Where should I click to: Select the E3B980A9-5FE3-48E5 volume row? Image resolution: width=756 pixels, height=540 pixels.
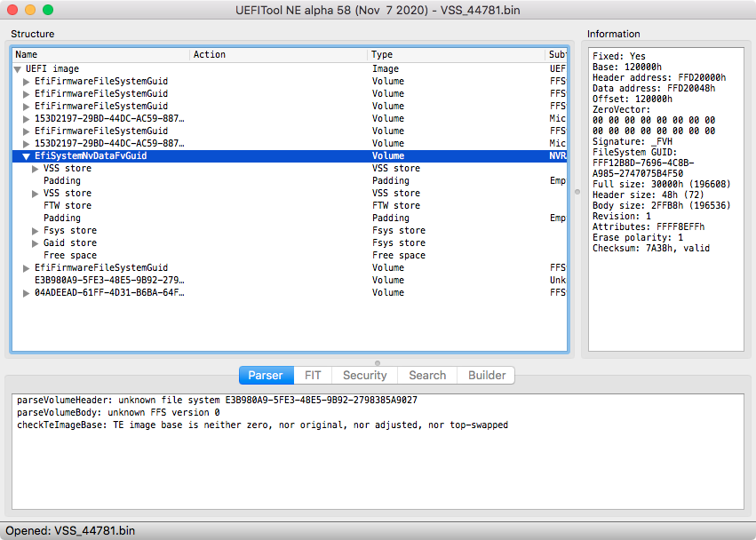(x=290, y=280)
